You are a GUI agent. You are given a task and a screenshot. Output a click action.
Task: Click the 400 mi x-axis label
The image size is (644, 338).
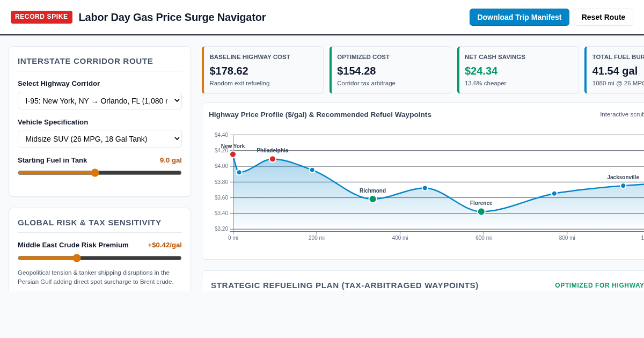[x=400, y=238]
